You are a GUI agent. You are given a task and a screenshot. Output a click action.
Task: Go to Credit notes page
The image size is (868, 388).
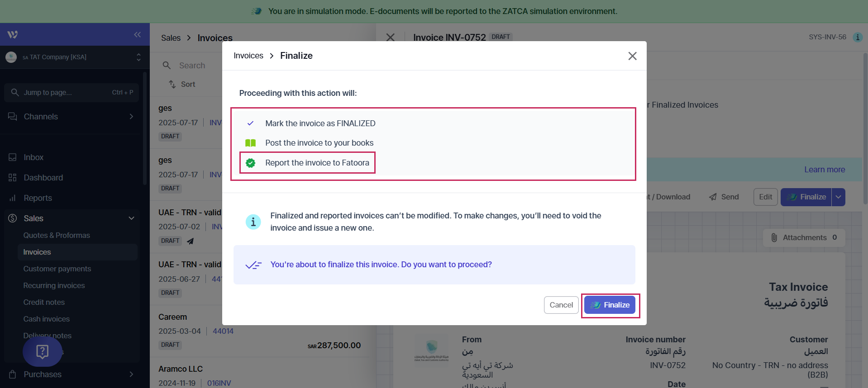point(44,302)
